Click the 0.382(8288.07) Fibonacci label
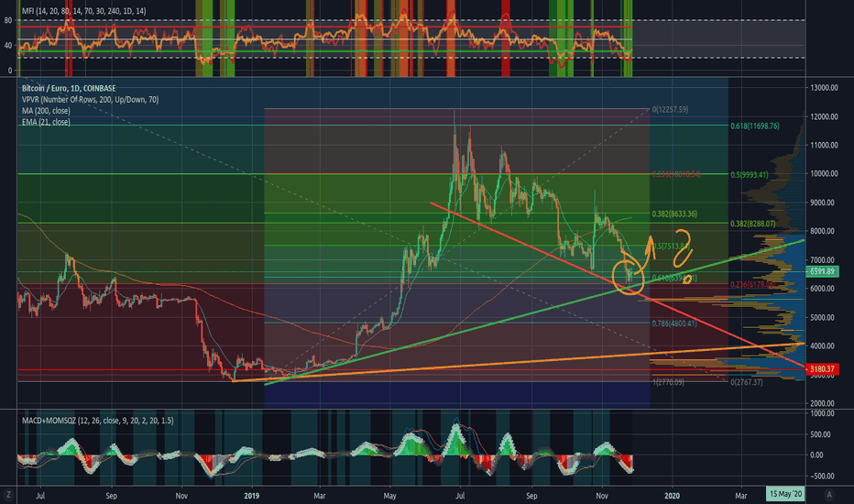The height and width of the screenshot is (504, 854). pyautogui.click(x=752, y=224)
